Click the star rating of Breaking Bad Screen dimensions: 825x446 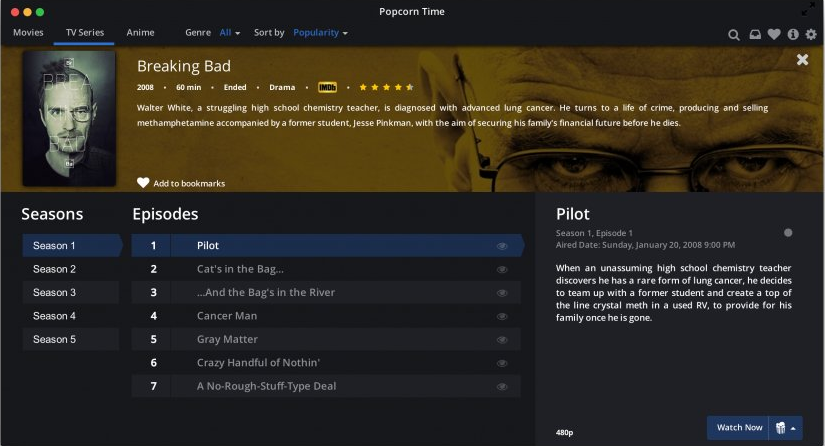[386, 87]
